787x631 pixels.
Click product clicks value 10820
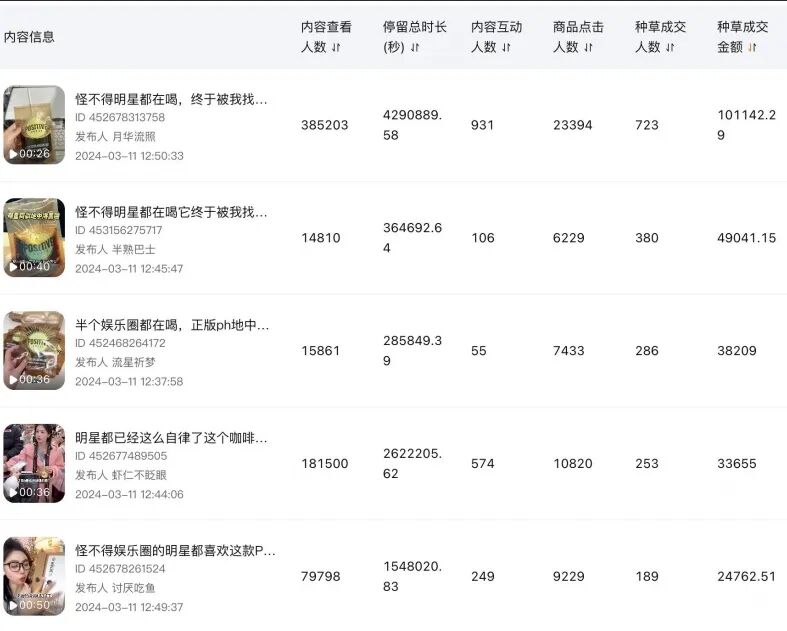click(573, 463)
